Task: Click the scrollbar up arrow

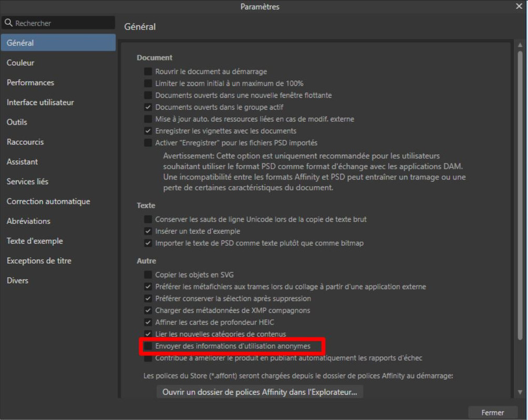Action: (520, 45)
